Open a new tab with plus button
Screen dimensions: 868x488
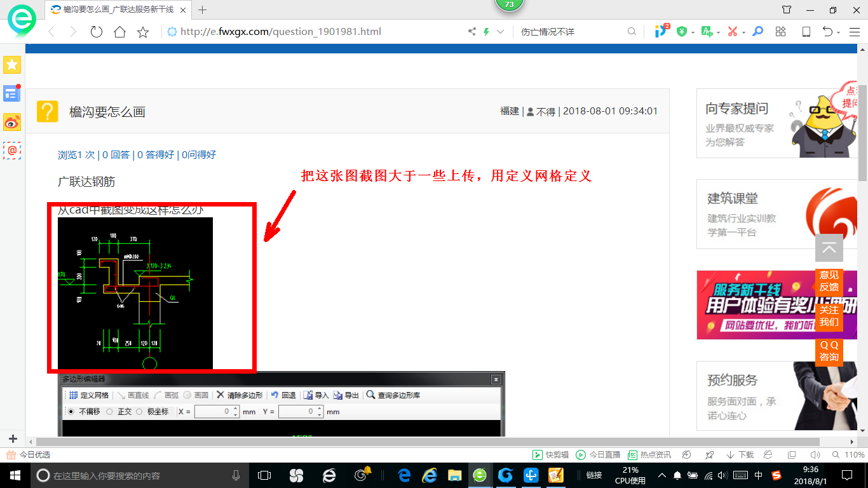(x=203, y=10)
